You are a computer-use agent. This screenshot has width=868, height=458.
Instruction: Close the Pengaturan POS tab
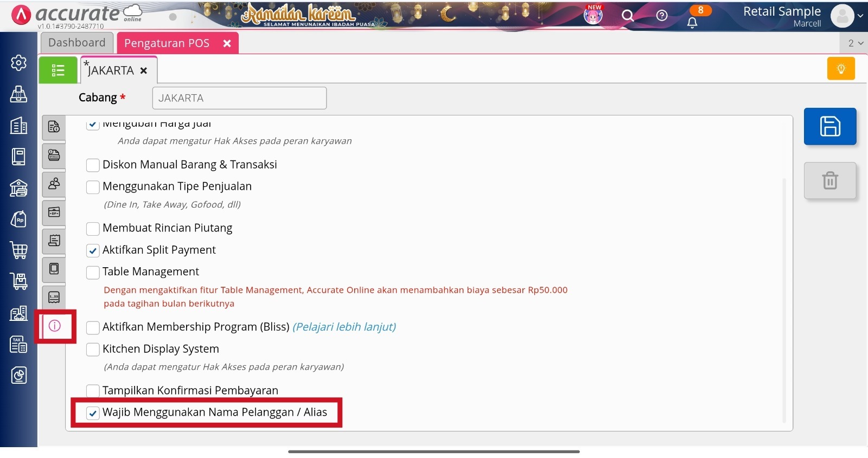pyautogui.click(x=227, y=43)
